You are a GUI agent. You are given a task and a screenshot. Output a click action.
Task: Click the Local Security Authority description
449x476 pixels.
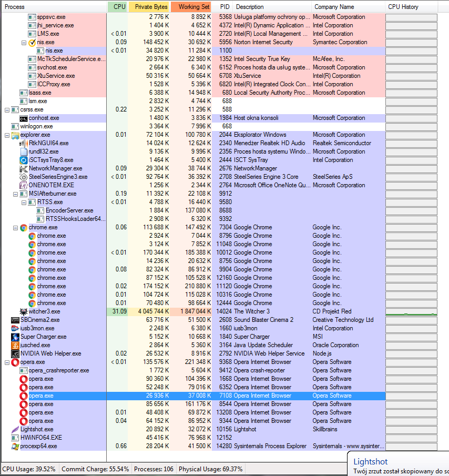click(272, 93)
